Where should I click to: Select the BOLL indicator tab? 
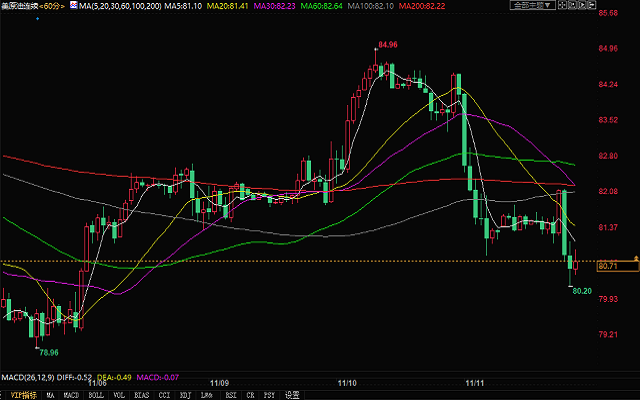97,395
